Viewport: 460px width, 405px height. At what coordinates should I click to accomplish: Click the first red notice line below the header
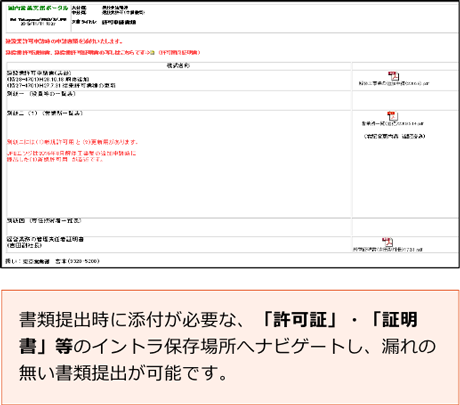click(64, 41)
